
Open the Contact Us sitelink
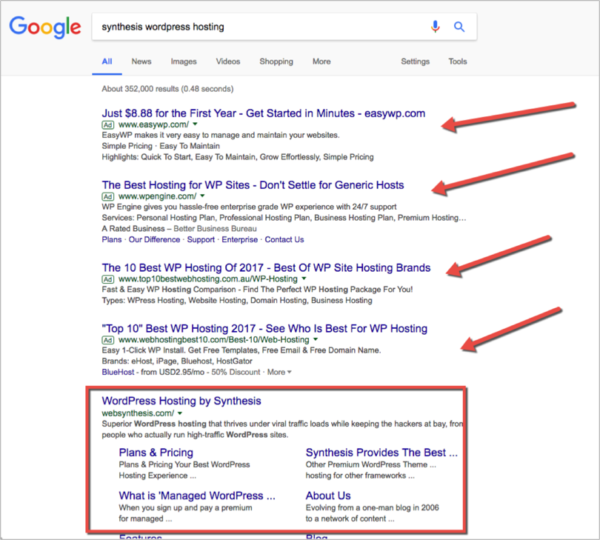(x=284, y=240)
